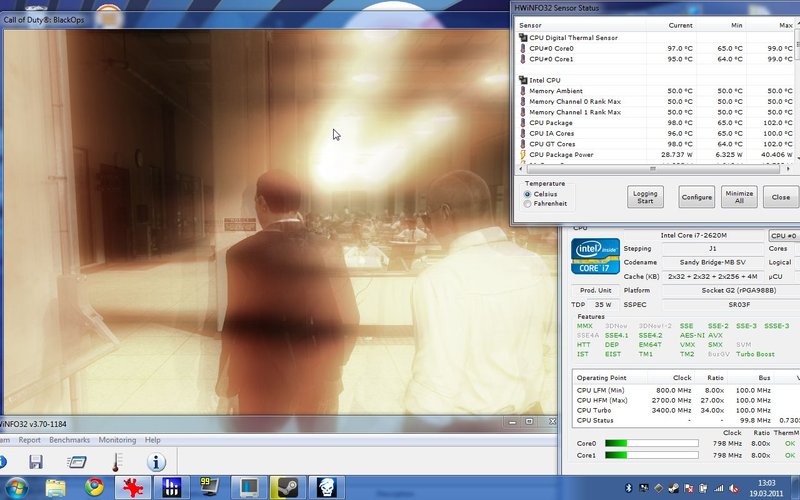
Task: Open Windows Explorer folder in taskbar
Action: pyautogui.click(x=55, y=488)
